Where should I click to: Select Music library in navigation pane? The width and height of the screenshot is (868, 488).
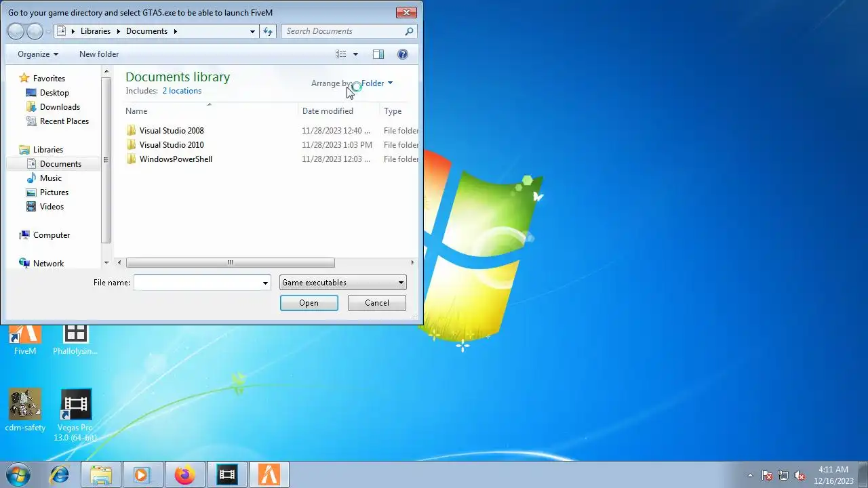point(51,178)
